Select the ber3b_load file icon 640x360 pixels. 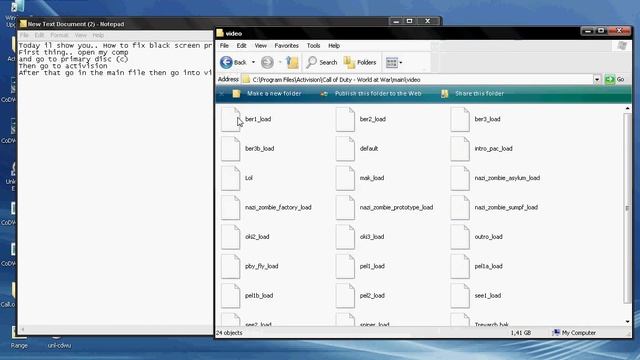[x=231, y=149]
